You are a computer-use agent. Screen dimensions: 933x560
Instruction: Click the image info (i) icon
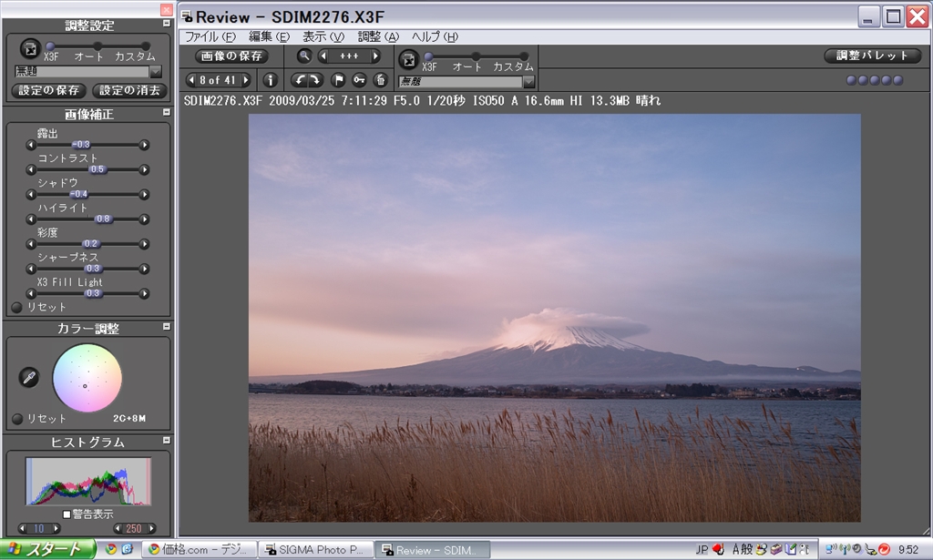[271, 80]
